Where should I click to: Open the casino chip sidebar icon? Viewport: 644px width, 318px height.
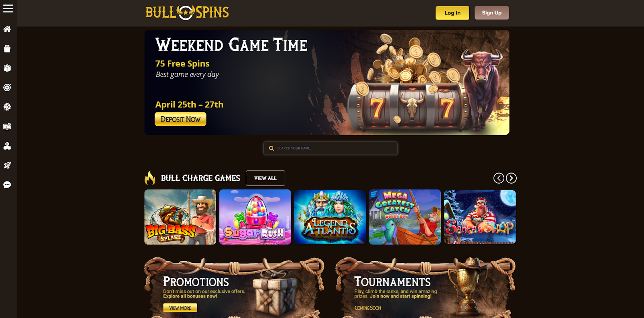click(x=7, y=87)
